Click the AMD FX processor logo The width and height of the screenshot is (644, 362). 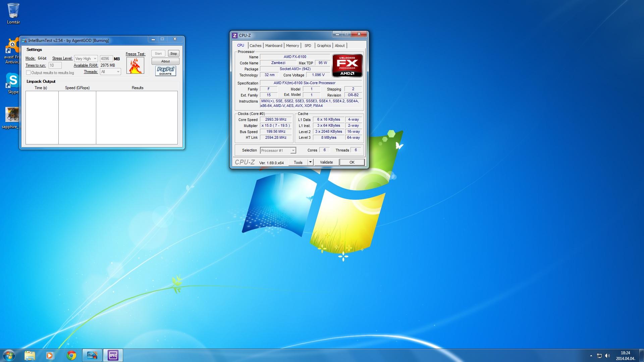pyautogui.click(x=347, y=65)
